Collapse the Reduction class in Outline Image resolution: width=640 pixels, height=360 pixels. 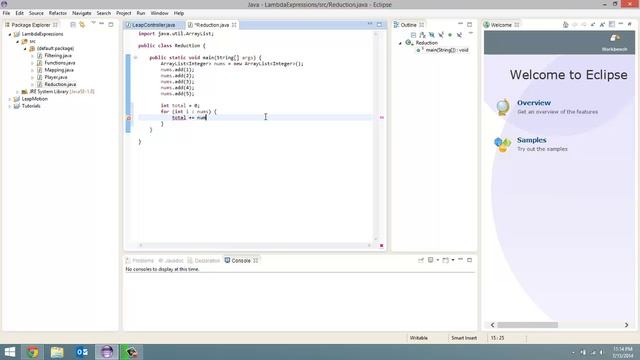pyautogui.click(x=400, y=43)
